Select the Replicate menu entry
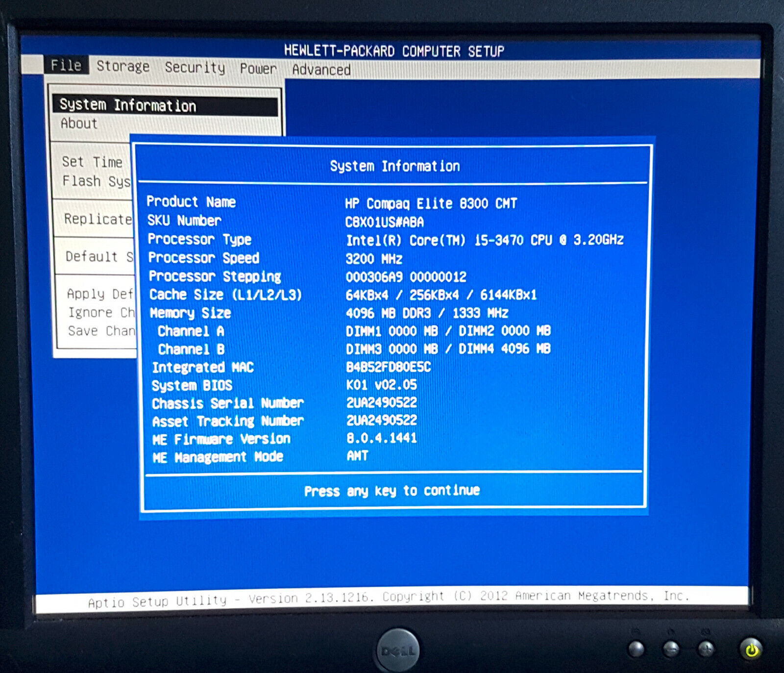The width and height of the screenshot is (784, 673). click(98, 219)
